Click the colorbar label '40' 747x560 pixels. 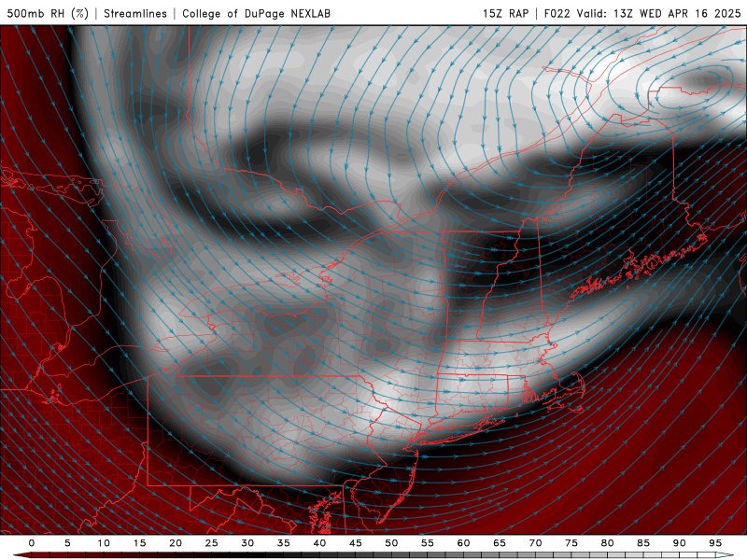tap(319, 543)
